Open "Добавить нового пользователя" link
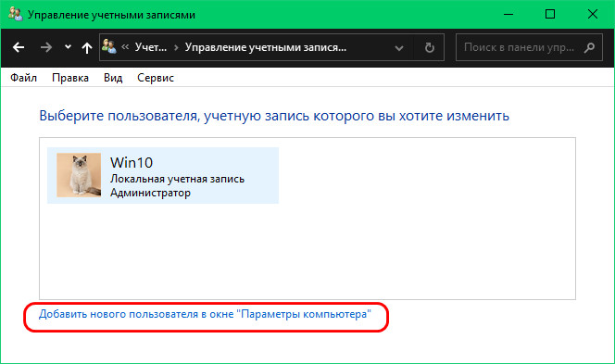The height and width of the screenshot is (364, 615). click(x=205, y=314)
